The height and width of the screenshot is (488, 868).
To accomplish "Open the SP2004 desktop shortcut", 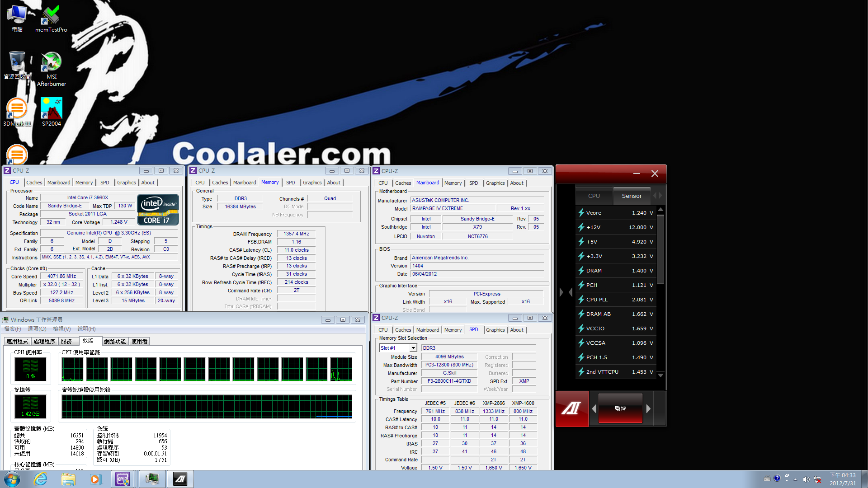I will coord(51,112).
